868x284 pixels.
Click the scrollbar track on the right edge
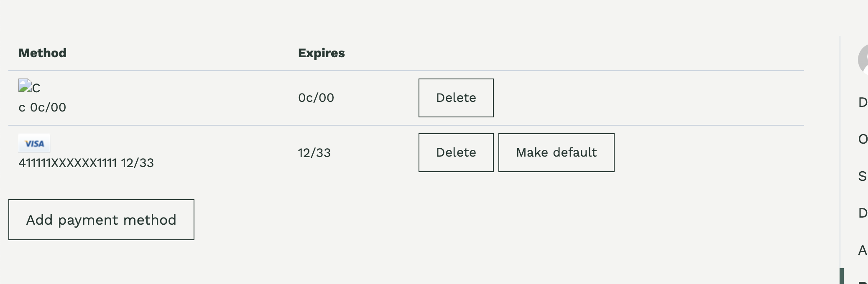coord(840,167)
